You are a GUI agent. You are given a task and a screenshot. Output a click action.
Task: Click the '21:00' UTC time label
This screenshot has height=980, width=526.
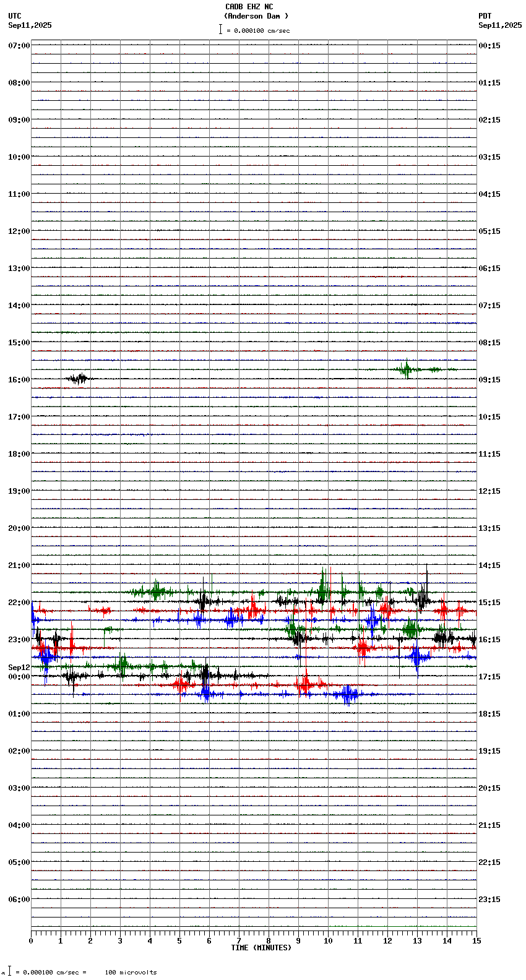19,565
